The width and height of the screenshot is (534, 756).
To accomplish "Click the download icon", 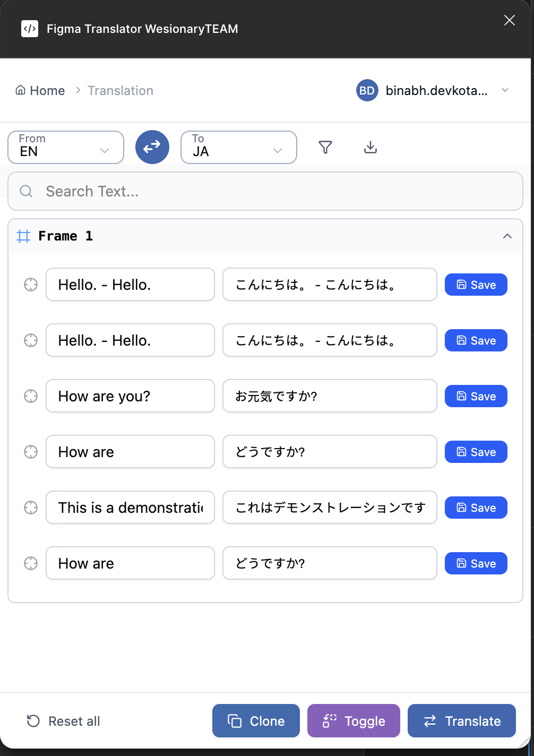I will click(x=371, y=147).
